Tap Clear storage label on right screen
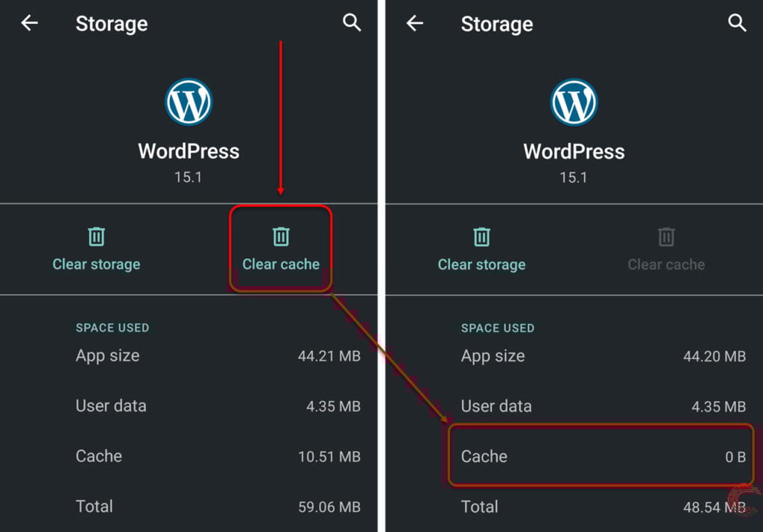Viewport: 763px width, 532px height. coord(482,265)
